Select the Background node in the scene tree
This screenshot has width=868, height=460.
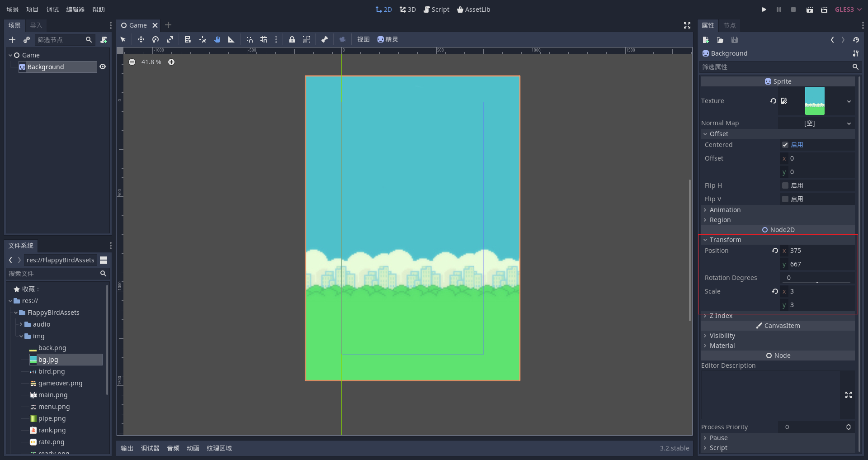(x=57, y=67)
